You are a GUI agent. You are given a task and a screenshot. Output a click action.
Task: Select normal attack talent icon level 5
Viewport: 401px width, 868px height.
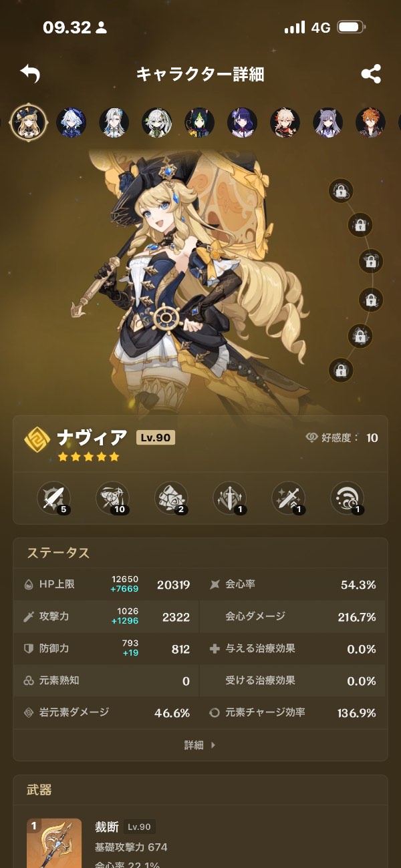coord(53,498)
